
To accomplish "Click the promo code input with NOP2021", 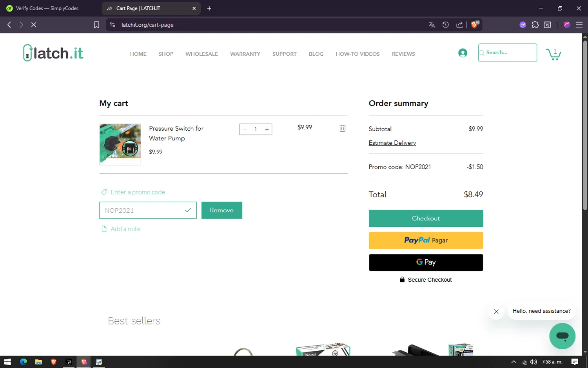I will point(148,210).
